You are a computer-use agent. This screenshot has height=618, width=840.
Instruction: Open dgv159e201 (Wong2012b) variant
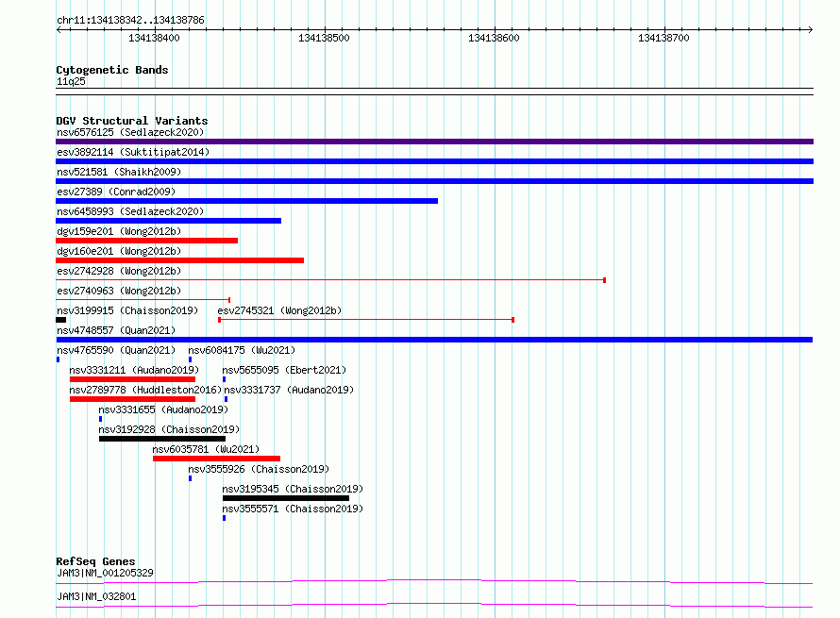(x=119, y=231)
